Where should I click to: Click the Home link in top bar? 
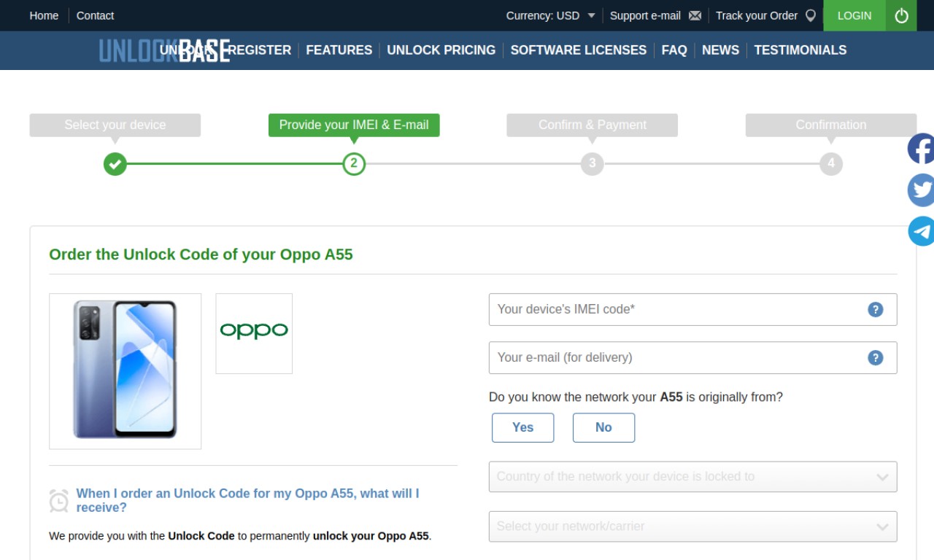pyautogui.click(x=44, y=15)
